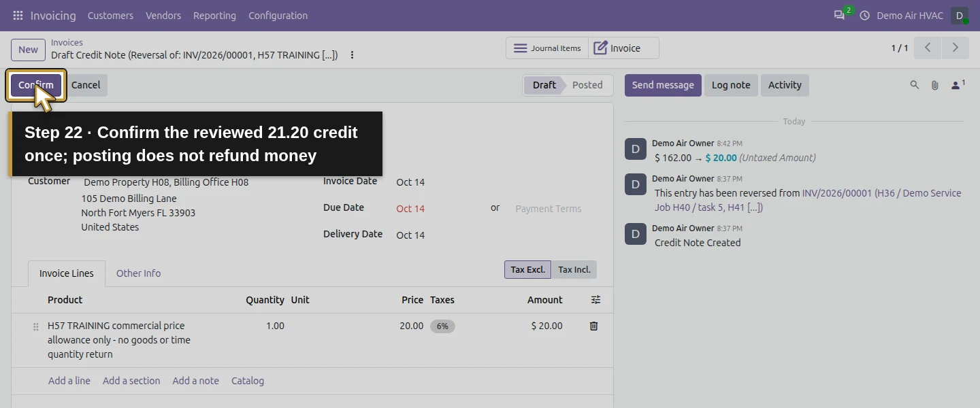Create a New invoice
The width and height of the screenshot is (980, 408).
(28, 50)
